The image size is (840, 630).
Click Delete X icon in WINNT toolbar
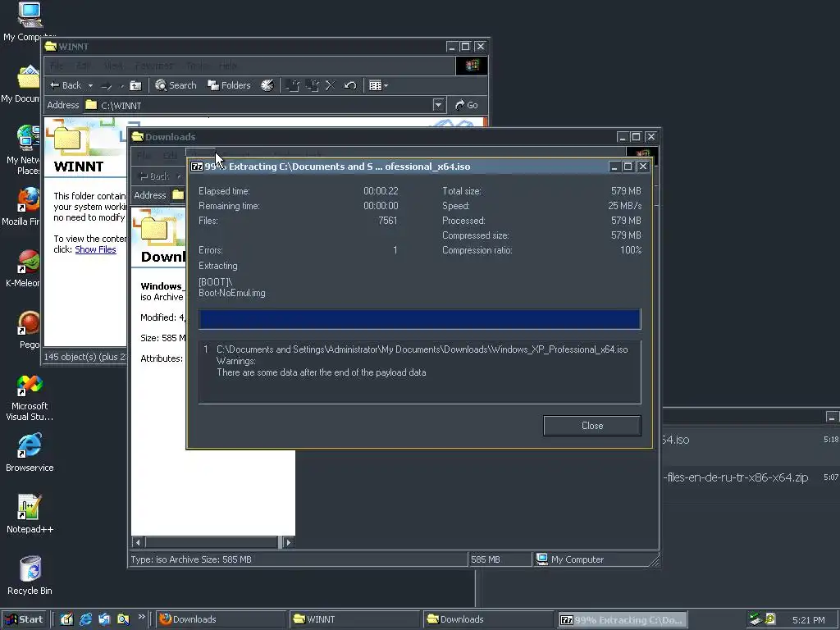[x=331, y=85]
